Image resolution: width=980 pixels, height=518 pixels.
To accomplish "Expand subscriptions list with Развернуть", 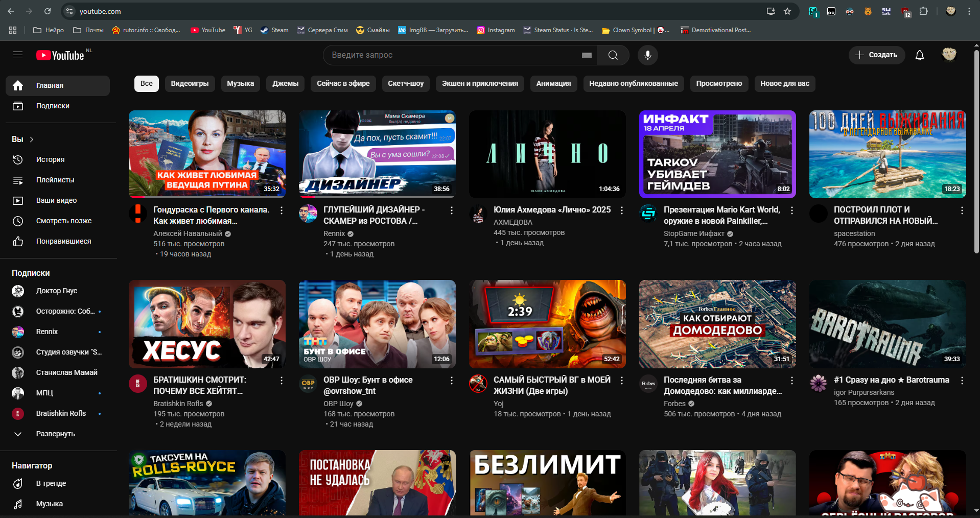I will (x=55, y=434).
